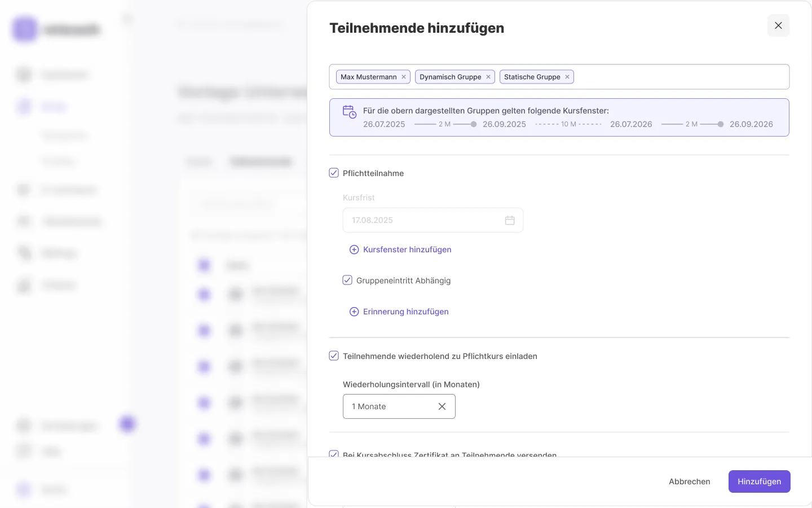
Task: Focus the participants tag input field
Action: [677, 77]
